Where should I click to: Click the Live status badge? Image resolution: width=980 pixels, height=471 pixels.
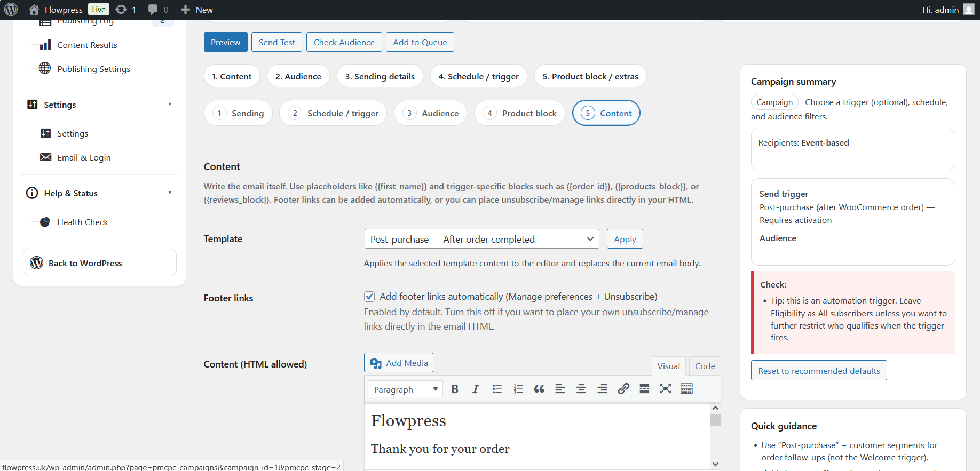click(x=98, y=10)
